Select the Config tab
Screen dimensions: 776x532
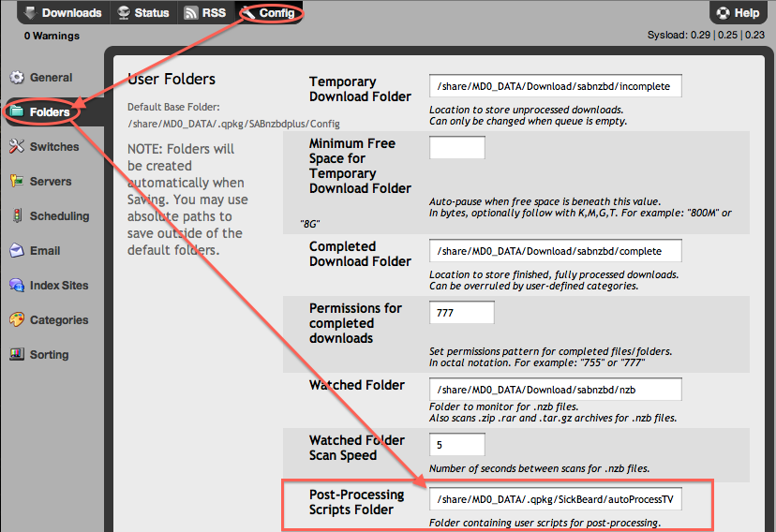click(x=269, y=13)
